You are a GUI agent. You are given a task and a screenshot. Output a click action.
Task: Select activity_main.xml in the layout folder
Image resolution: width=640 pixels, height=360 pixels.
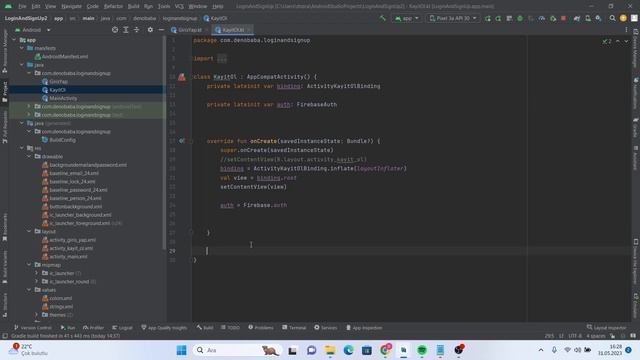(64, 257)
